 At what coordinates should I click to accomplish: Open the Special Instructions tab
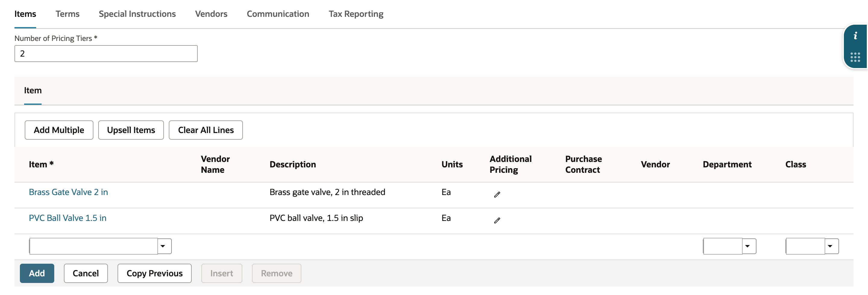(x=137, y=14)
